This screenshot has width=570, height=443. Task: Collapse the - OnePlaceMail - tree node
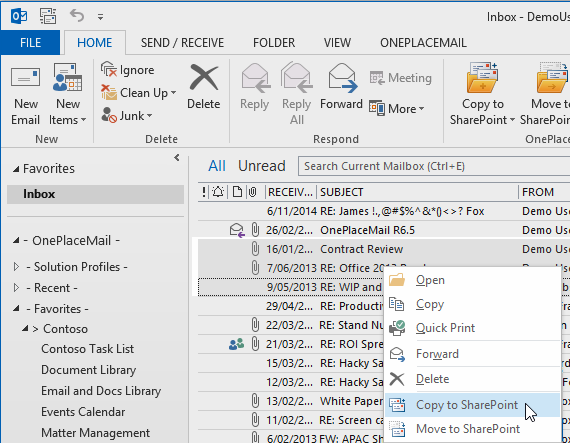16,241
